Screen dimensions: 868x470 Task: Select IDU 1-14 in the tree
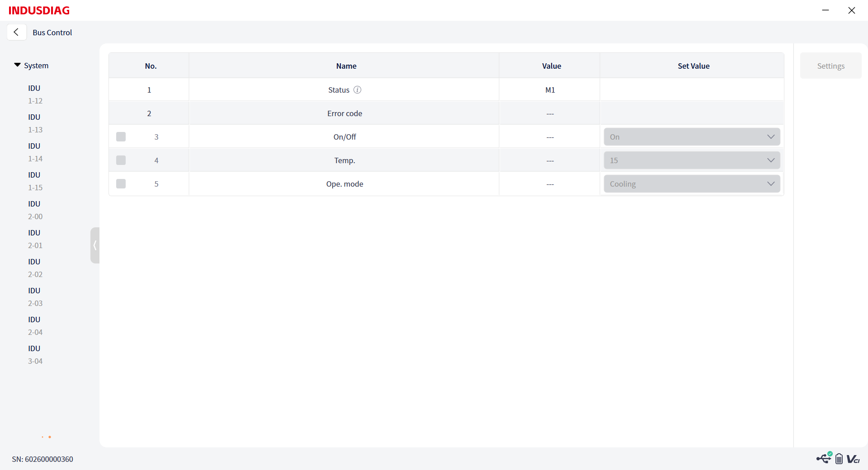click(35, 152)
